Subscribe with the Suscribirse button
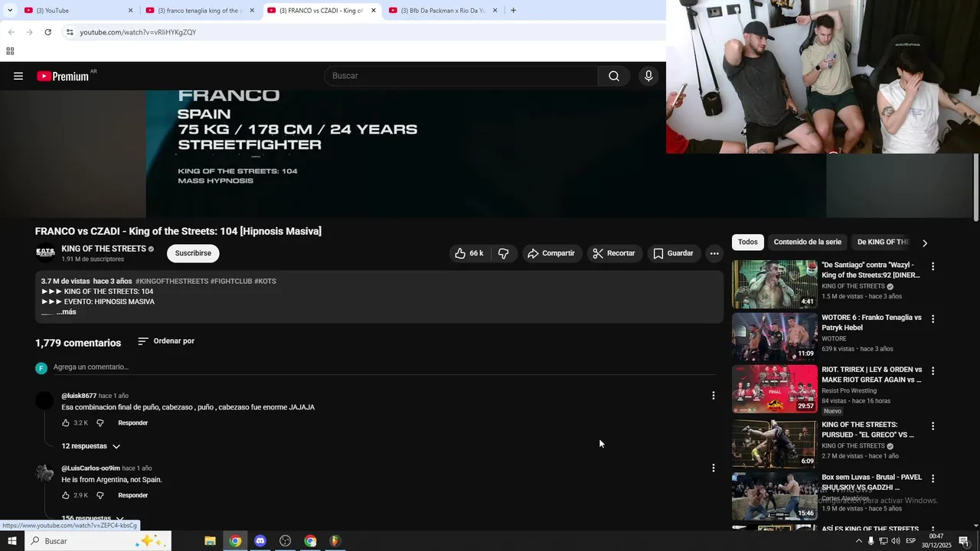 (193, 253)
